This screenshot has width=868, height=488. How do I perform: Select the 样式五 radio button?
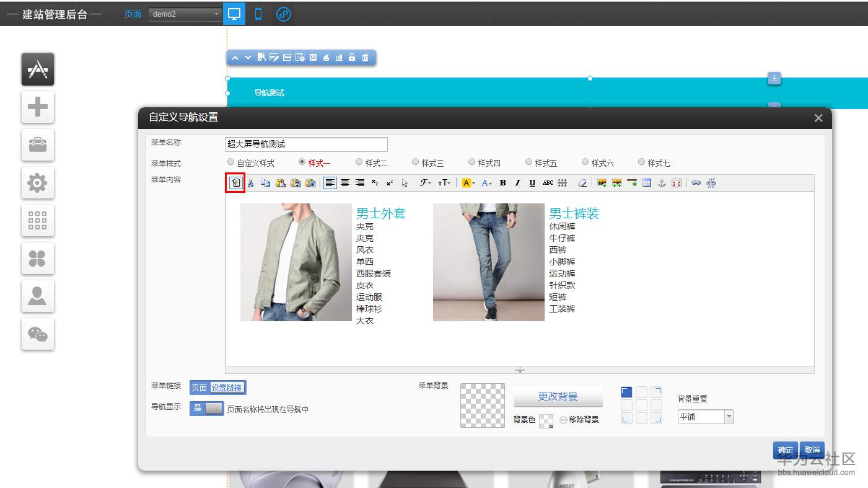[529, 162]
